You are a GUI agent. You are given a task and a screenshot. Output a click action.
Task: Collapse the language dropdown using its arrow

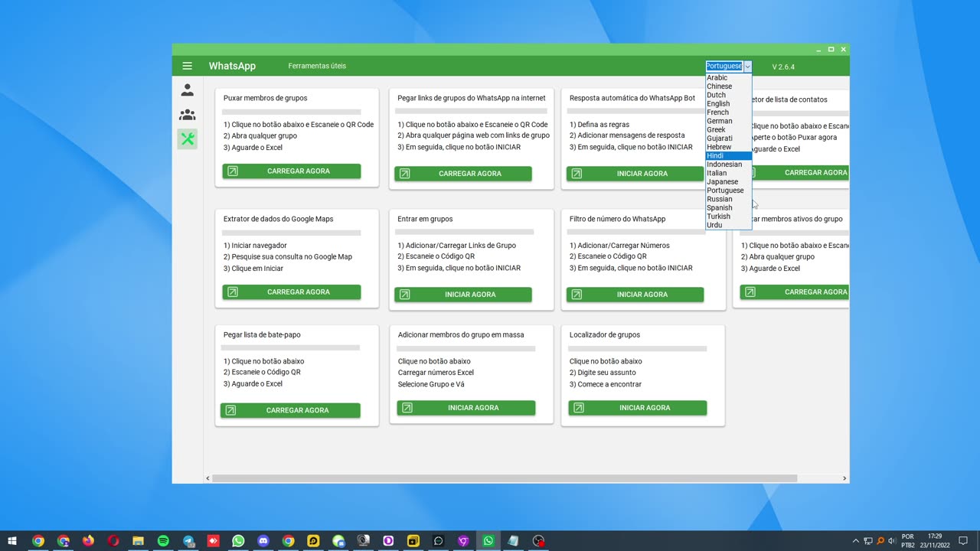pyautogui.click(x=747, y=67)
